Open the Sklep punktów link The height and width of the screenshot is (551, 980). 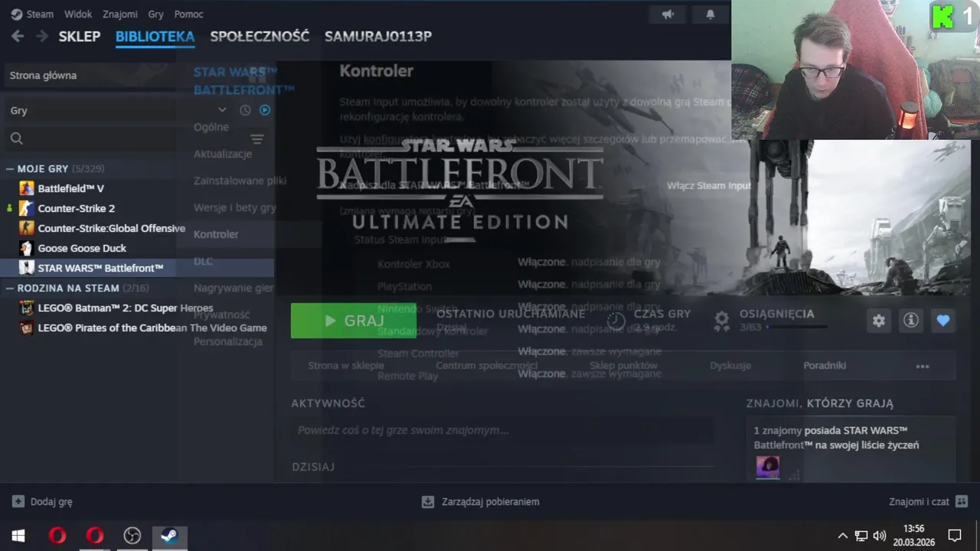point(623,366)
